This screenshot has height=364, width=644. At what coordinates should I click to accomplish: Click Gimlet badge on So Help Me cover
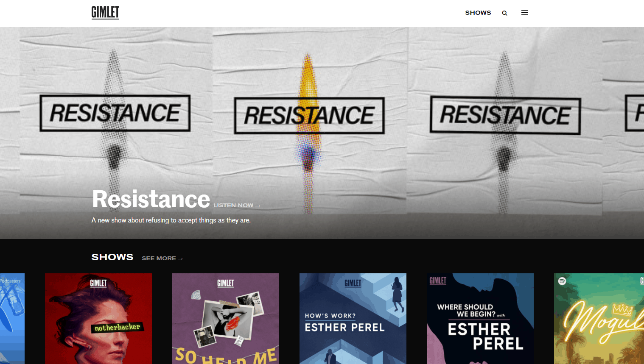pos(226,283)
